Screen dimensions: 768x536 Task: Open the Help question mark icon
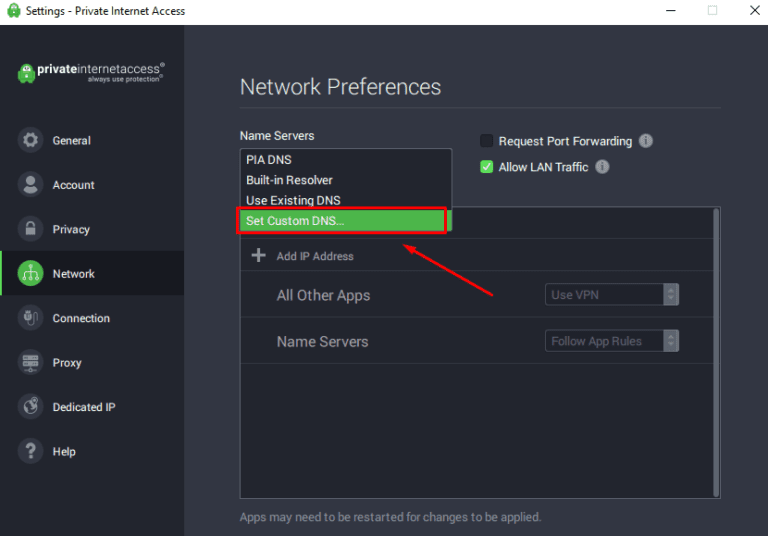pos(31,451)
